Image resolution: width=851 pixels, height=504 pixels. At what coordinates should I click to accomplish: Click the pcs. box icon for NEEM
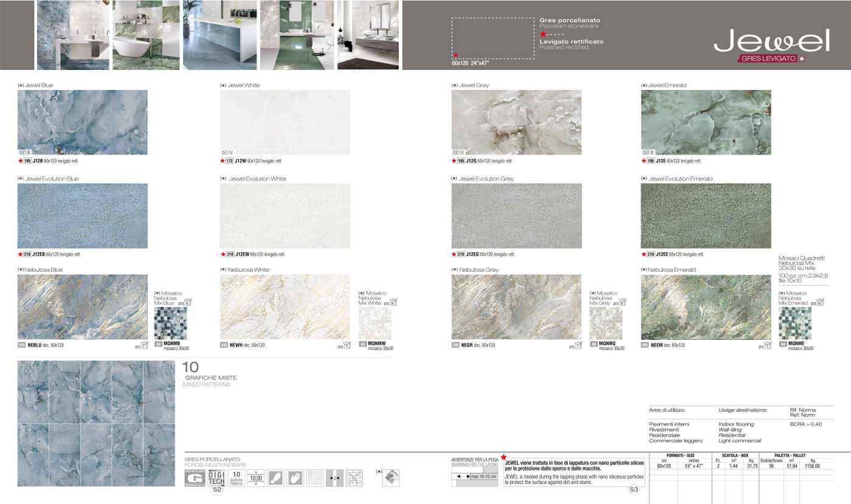click(x=768, y=346)
